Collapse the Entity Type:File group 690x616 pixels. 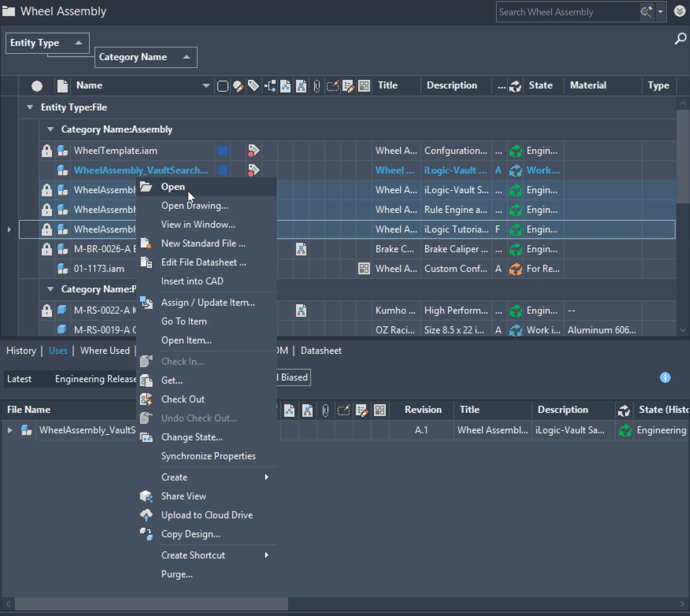coord(30,107)
